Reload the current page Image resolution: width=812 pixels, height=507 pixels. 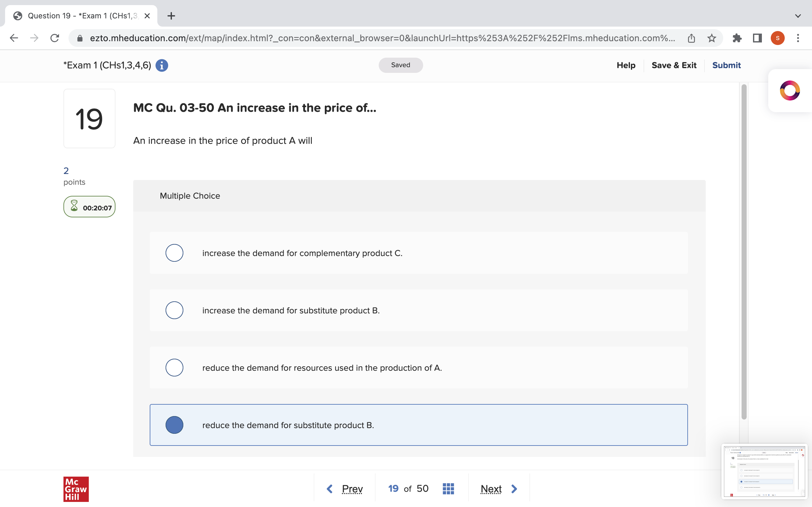point(55,38)
